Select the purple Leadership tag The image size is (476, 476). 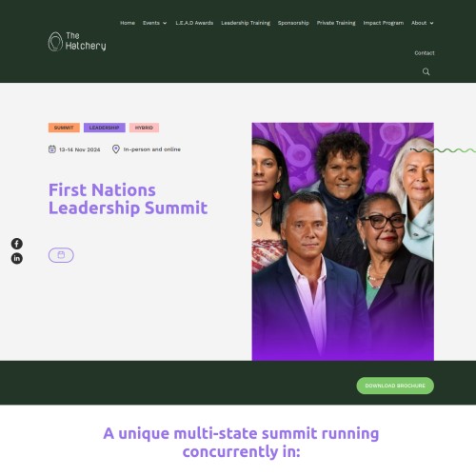coord(105,128)
